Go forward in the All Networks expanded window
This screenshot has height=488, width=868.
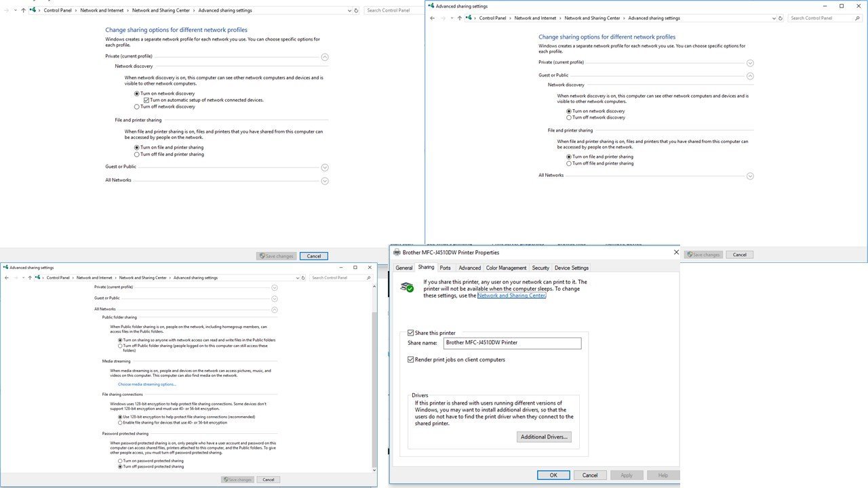click(x=16, y=278)
